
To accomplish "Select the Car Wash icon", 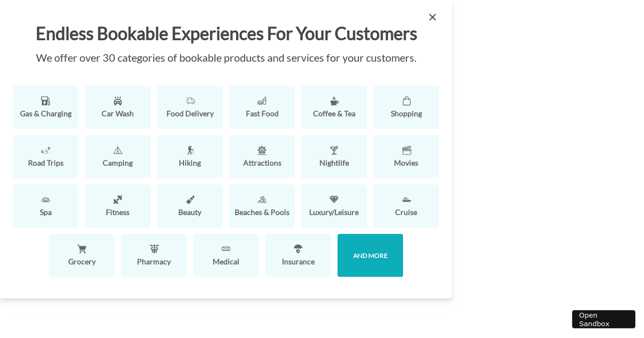I will coord(118,101).
